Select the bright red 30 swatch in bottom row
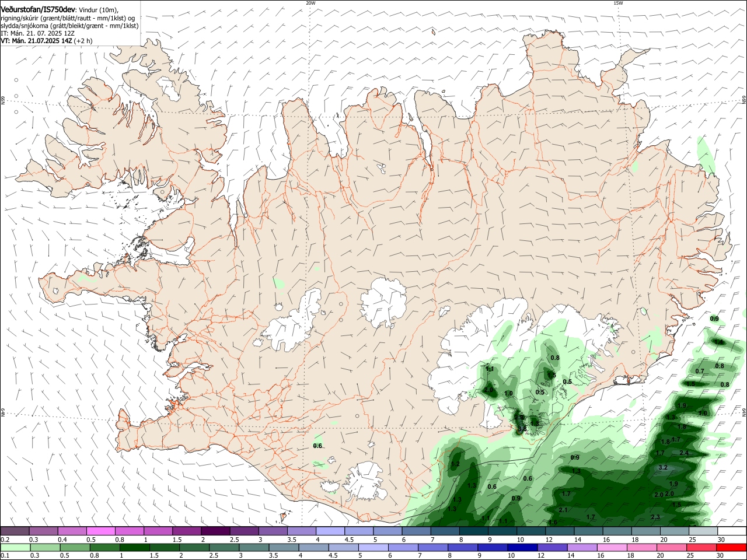Viewport: 747px width, 560px height. click(x=731, y=548)
